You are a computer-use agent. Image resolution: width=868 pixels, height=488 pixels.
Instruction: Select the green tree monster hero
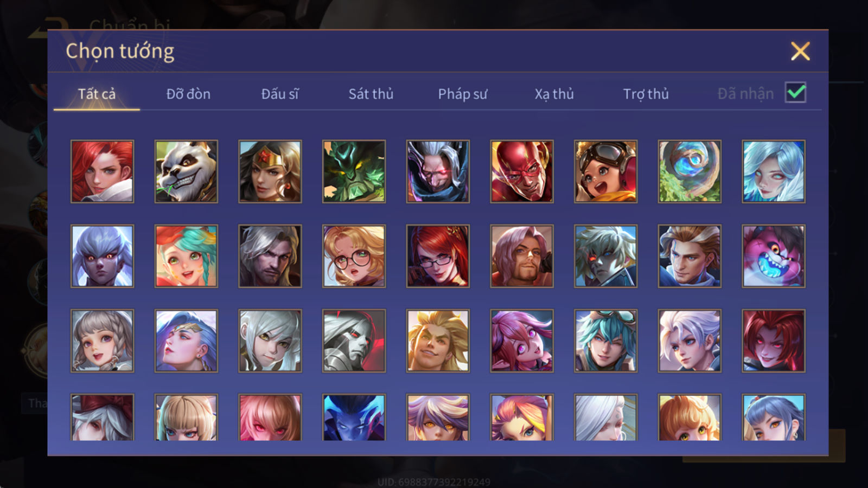354,171
